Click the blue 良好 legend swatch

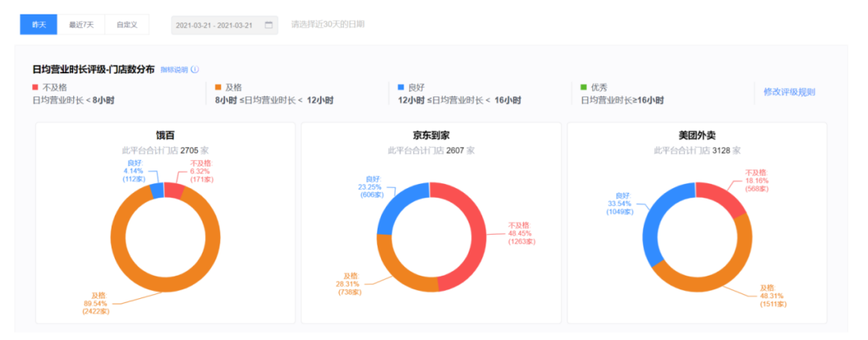pyautogui.click(x=401, y=88)
